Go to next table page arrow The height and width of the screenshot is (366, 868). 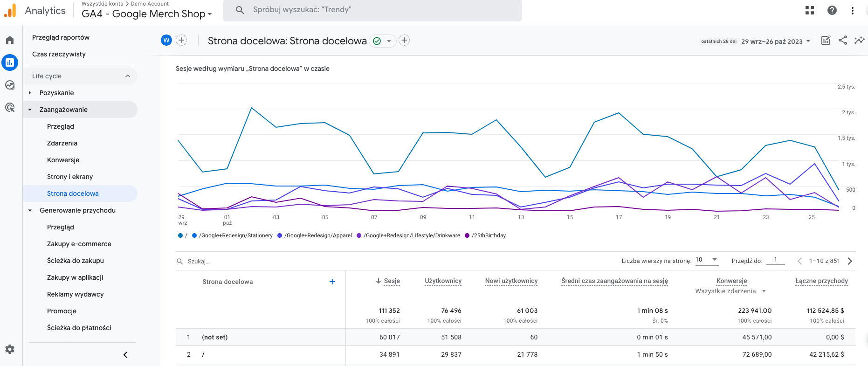tap(850, 261)
